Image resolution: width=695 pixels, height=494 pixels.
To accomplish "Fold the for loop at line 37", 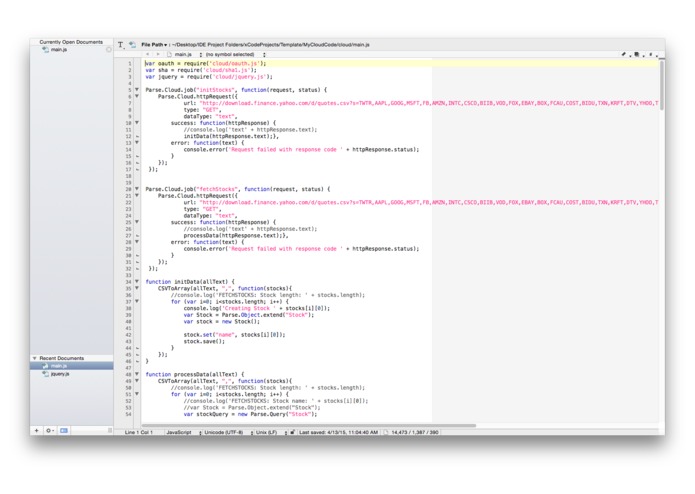I will [137, 301].
